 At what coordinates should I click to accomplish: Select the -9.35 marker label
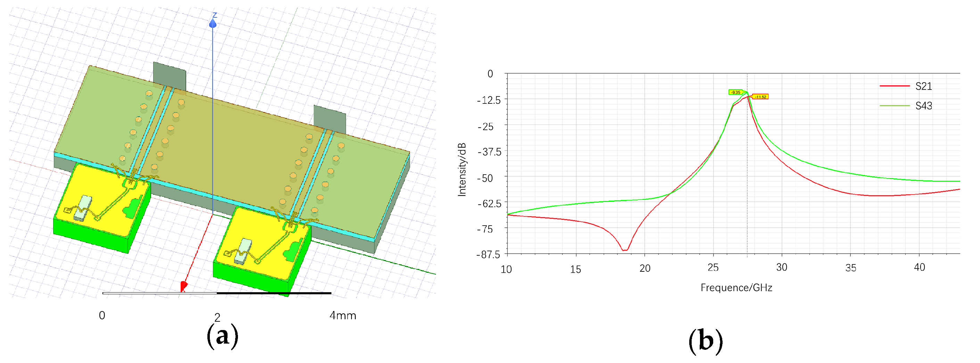[x=736, y=92]
